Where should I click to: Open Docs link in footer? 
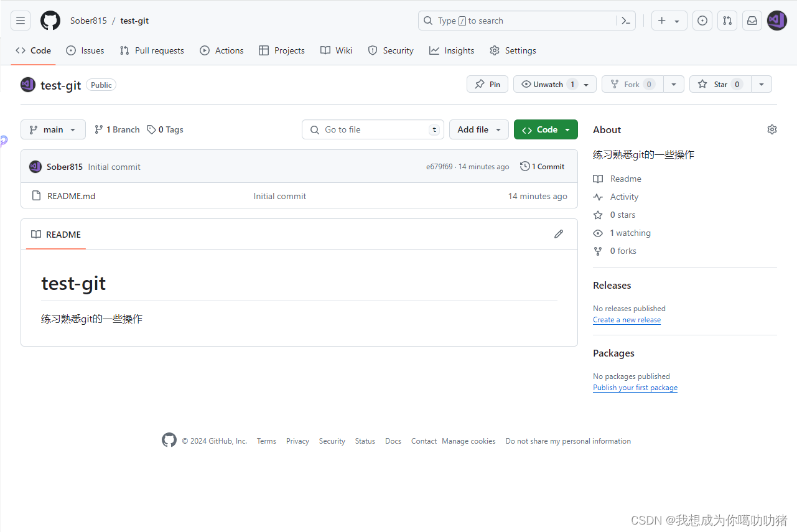(393, 441)
